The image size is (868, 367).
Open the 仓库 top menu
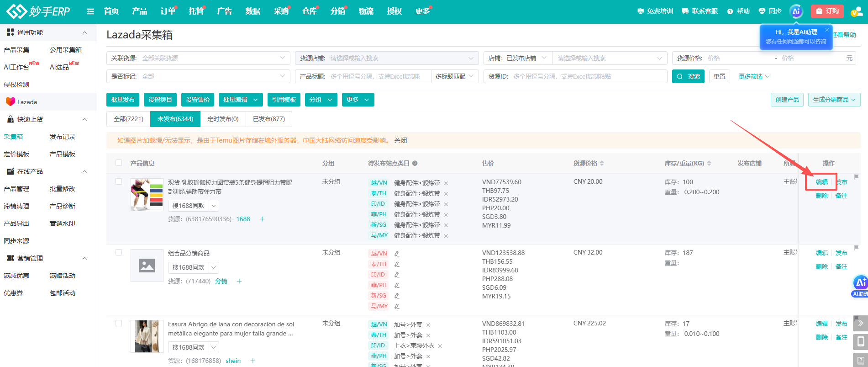click(309, 11)
